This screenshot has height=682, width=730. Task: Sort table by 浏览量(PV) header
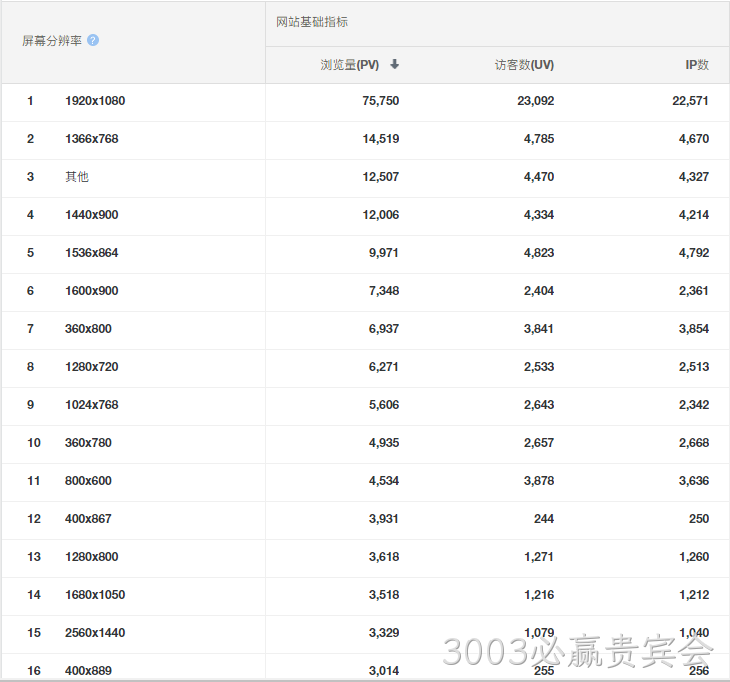click(x=350, y=65)
